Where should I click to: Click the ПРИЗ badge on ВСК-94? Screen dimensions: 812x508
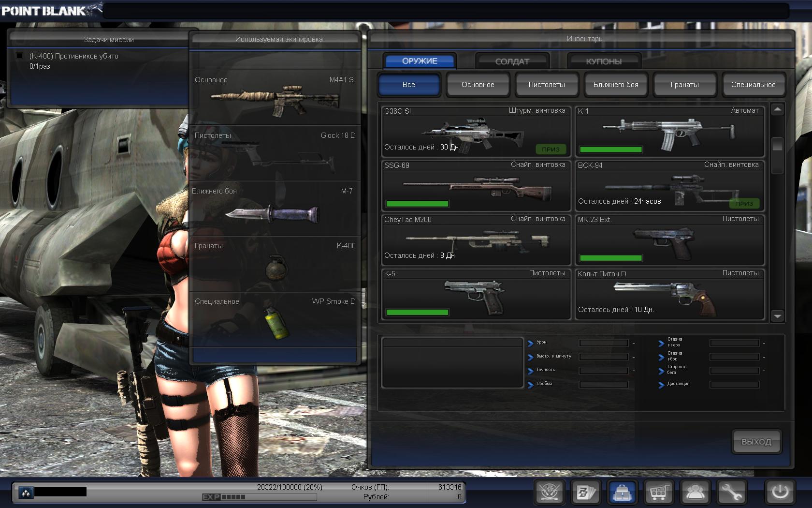click(x=744, y=203)
